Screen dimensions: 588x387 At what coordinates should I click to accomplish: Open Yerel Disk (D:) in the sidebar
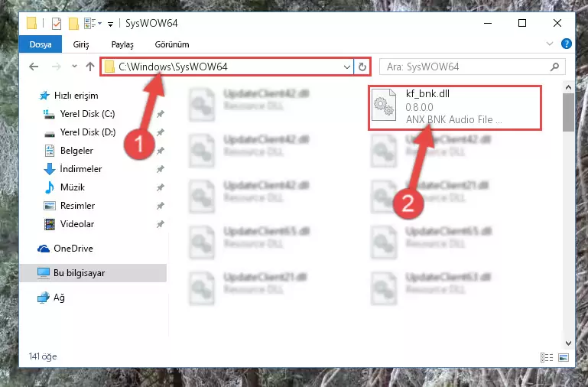88,132
